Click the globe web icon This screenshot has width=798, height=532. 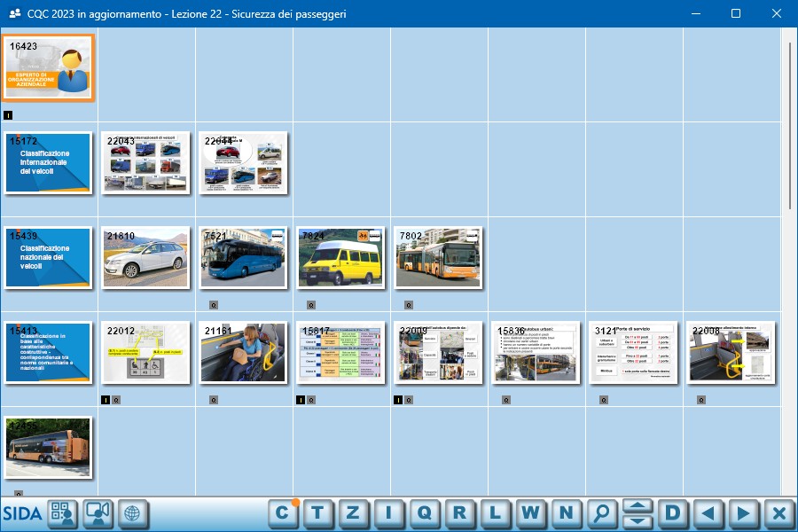coord(132,513)
